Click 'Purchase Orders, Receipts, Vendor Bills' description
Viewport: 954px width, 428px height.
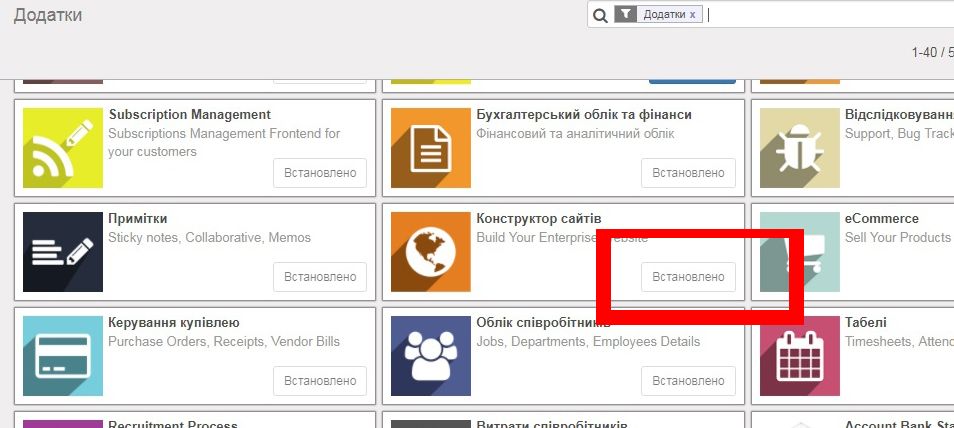(224, 342)
